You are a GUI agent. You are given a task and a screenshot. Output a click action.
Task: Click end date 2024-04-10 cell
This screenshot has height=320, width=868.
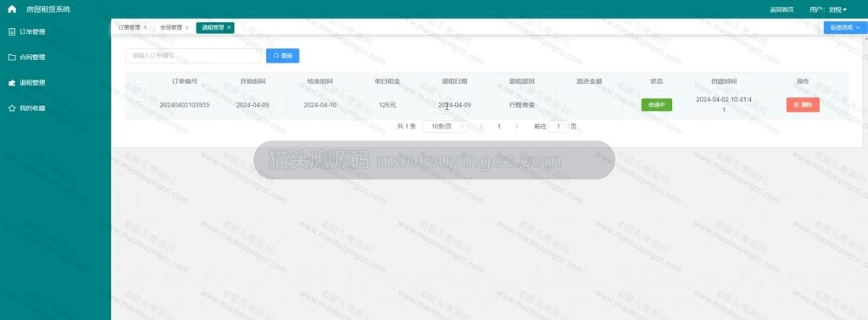tap(320, 104)
